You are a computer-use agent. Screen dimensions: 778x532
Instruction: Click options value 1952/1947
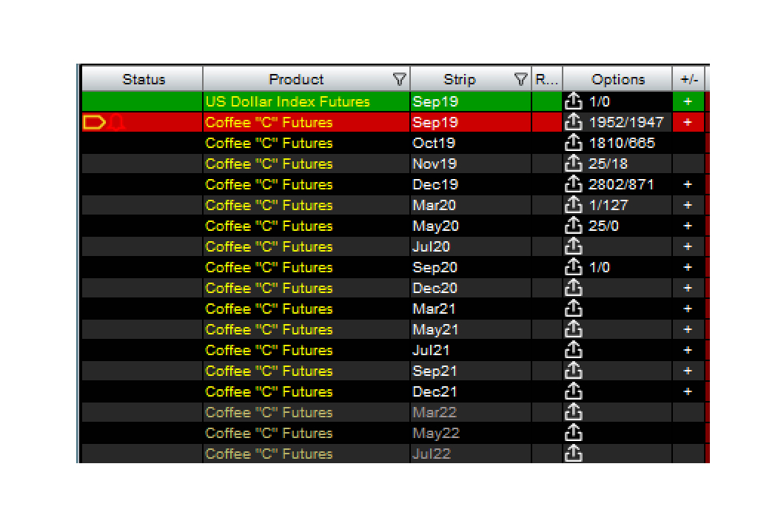(x=626, y=122)
